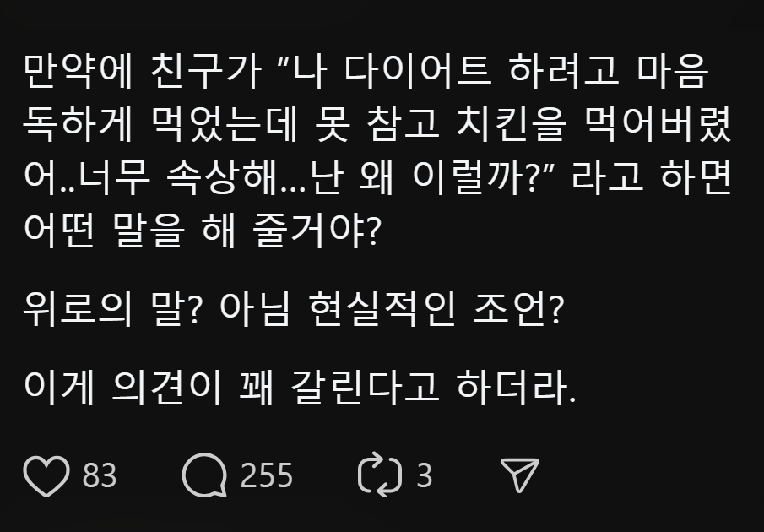Viewport: 764px width, 532px height.
Task: Click the line starting with "만약에 친구가"
Action: 366,72
